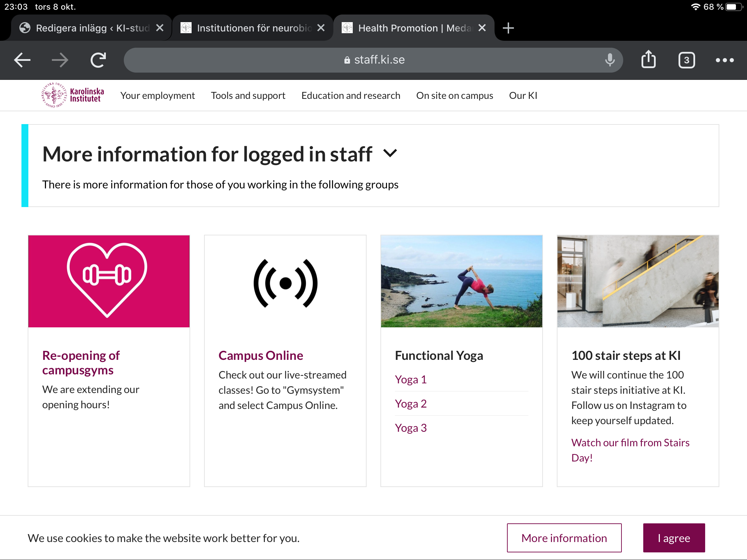
Task: Open Education and research menu
Action: (351, 95)
